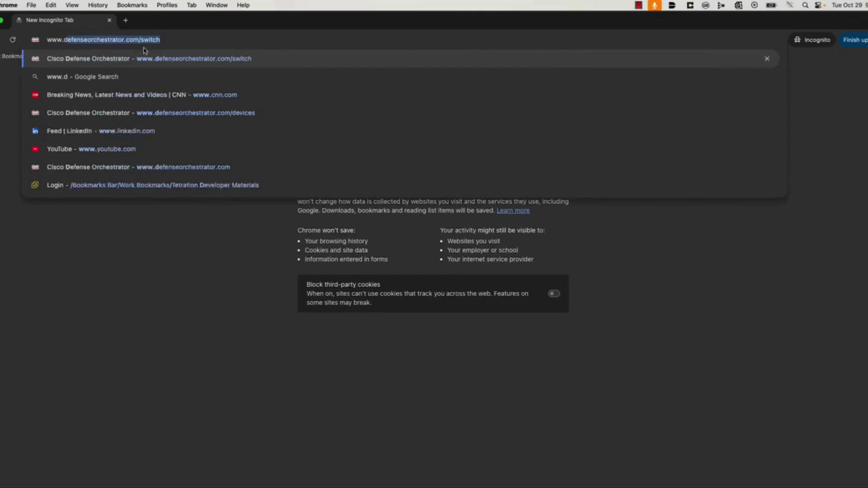Open the Edit menu
This screenshot has width=868, height=488.
51,5
